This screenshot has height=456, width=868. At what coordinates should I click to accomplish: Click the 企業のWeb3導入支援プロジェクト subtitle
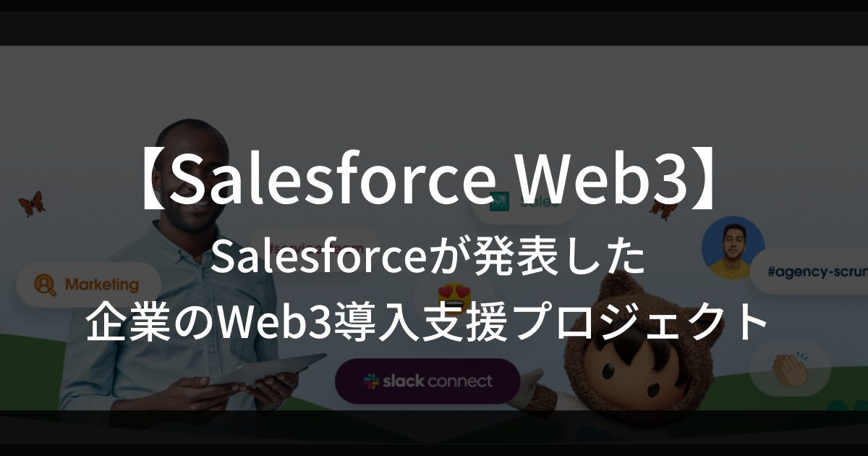[427, 322]
